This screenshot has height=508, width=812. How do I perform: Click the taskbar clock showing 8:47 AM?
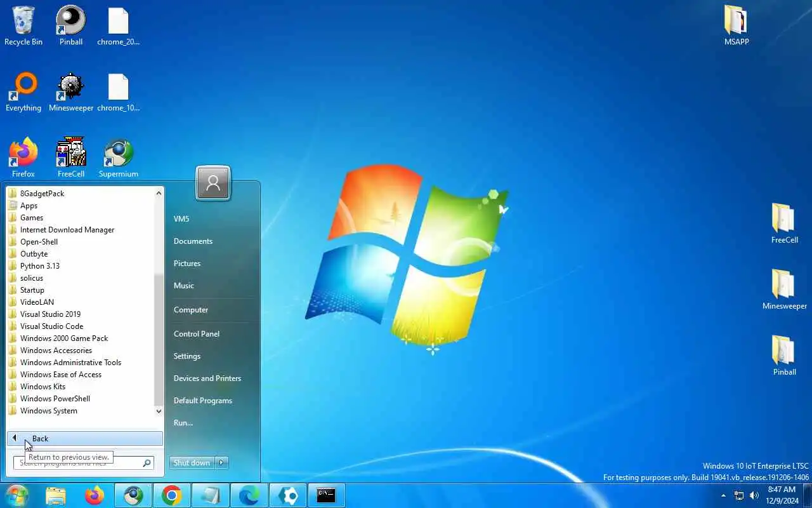(782, 495)
